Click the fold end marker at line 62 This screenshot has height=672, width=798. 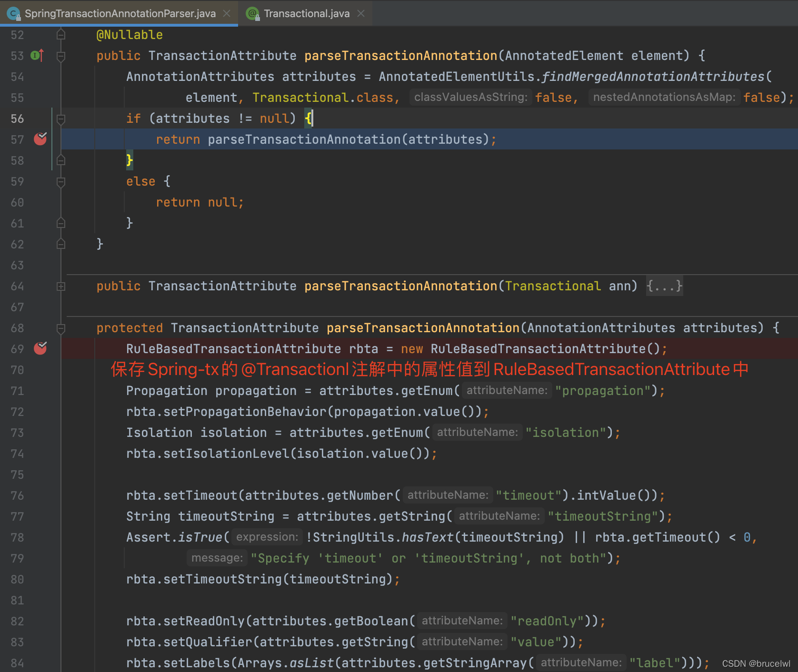pyautogui.click(x=61, y=244)
